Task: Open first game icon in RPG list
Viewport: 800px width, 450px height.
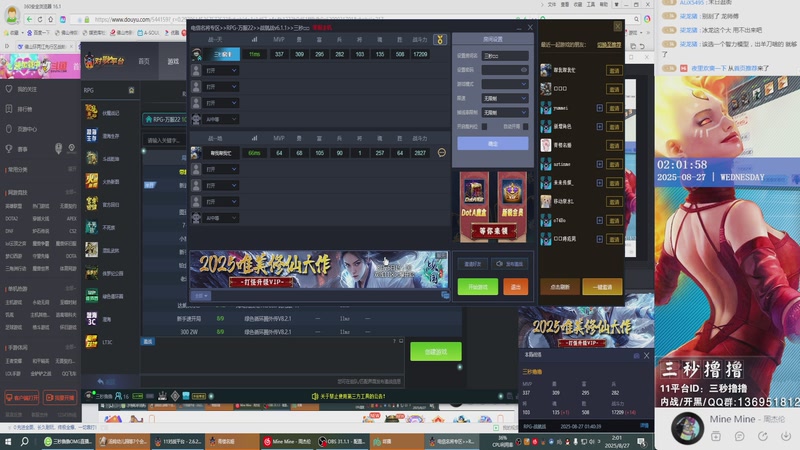Action: pos(92,112)
